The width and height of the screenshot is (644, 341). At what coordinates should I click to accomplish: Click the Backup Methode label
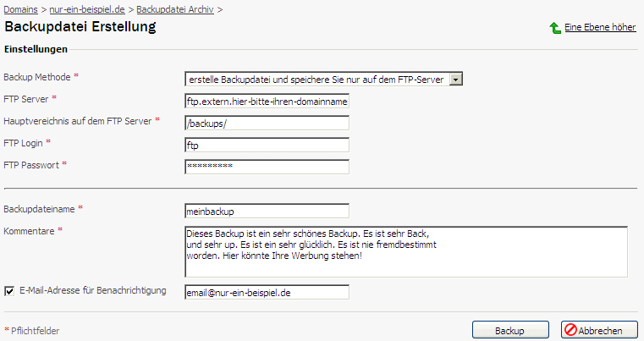click(x=37, y=77)
